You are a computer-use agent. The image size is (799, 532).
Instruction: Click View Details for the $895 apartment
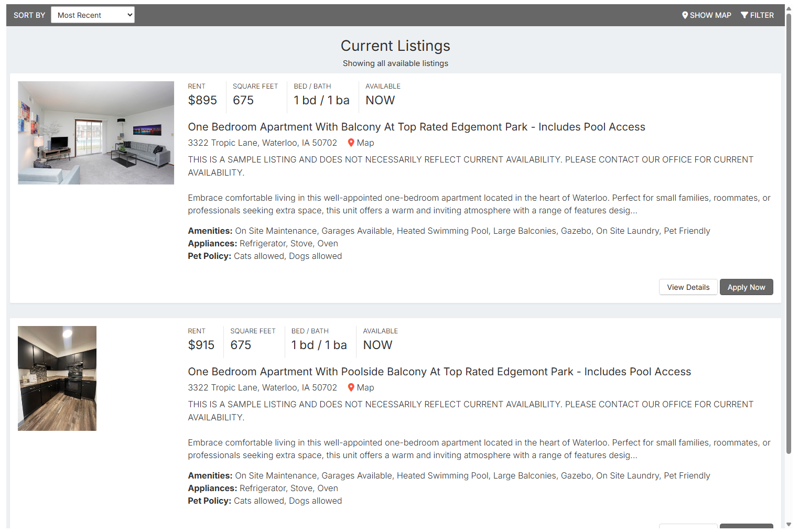coord(688,287)
